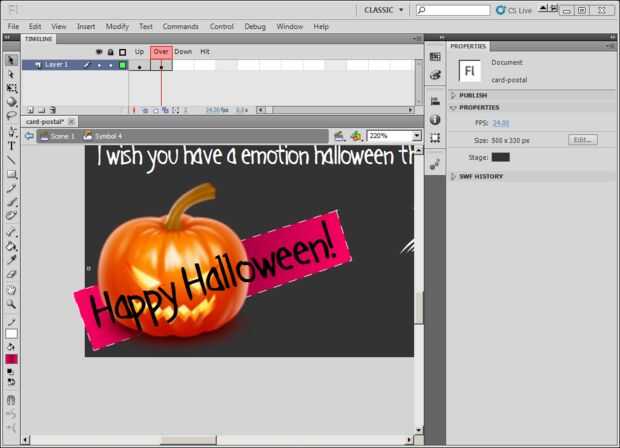Expand the PUBLISH section
Viewport: 620px width, 448px height.
454,95
